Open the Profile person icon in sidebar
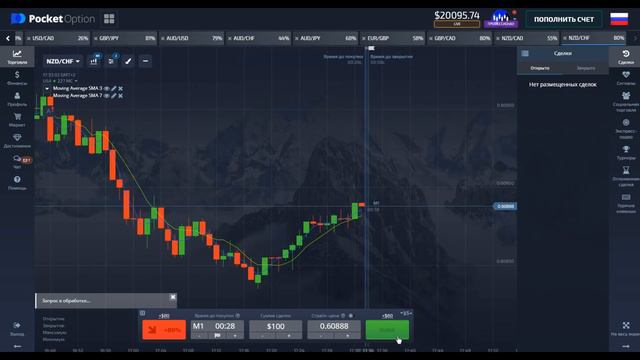This screenshot has height=360, width=640. click(x=17, y=99)
